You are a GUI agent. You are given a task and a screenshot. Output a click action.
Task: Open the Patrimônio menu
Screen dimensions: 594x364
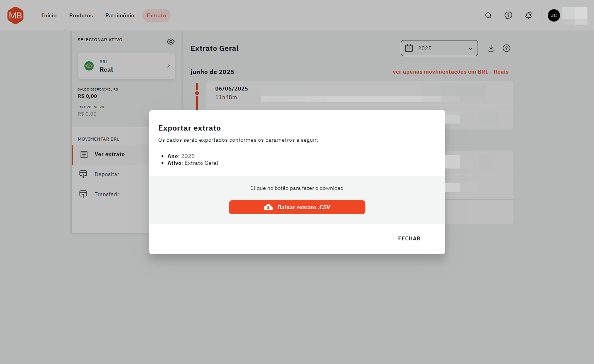pyautogui.click(x=120, y=15)
